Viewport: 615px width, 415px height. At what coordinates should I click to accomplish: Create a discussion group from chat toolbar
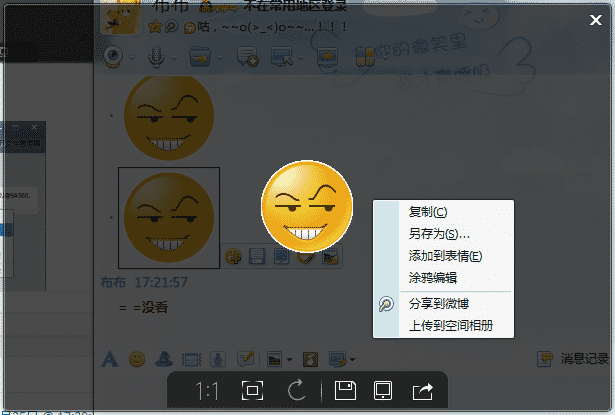[247, 56]
